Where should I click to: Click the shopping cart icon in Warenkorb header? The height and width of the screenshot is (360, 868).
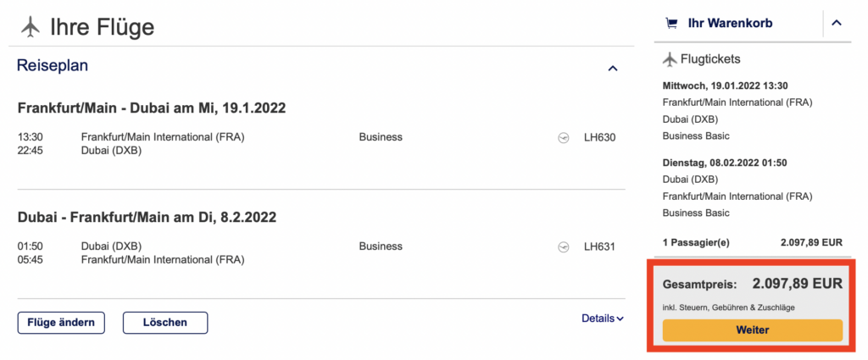672,24
